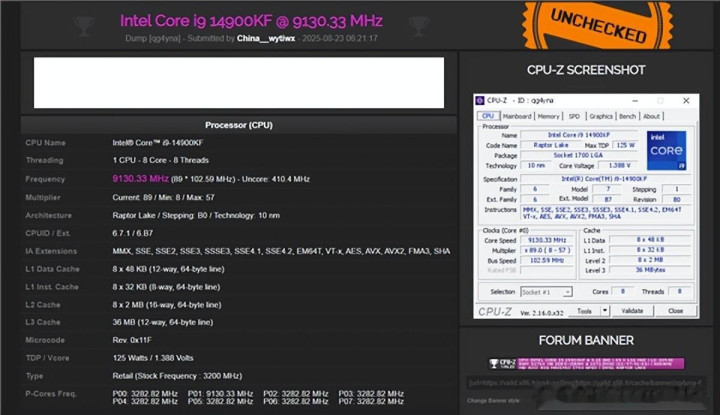Click '36 MB (12-way, 64-byte line)'

(163, 322)
